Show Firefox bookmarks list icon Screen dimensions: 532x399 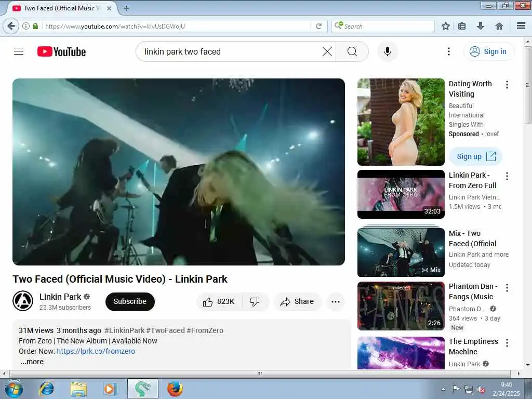click(x=462, y=26)
